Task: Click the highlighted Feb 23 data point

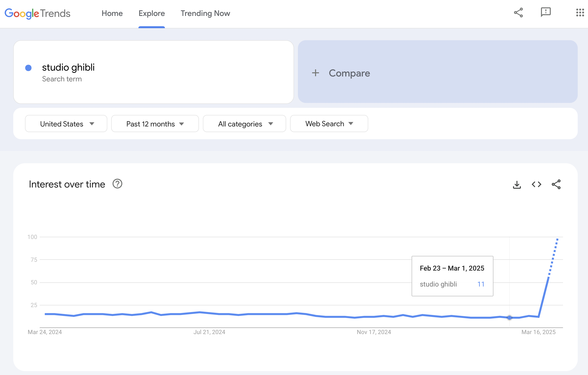Action: (509, 318)
